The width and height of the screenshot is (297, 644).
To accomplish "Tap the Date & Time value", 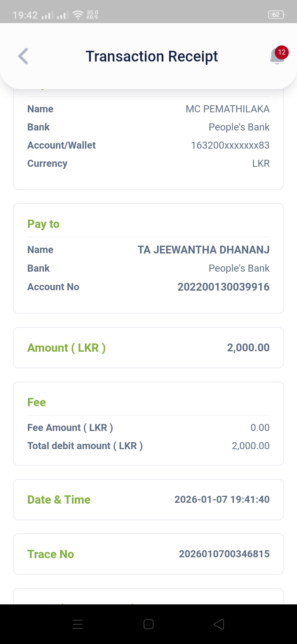I will pyautogui.click(x=222, y=500).
